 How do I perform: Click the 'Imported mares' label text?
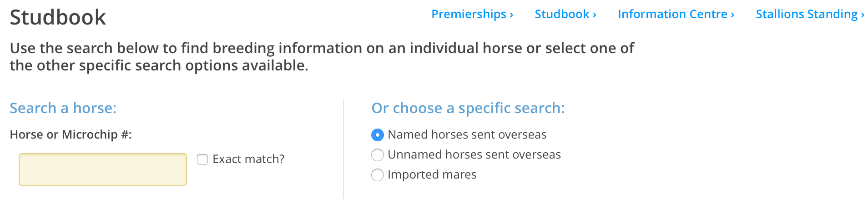(x=432, y=175)
